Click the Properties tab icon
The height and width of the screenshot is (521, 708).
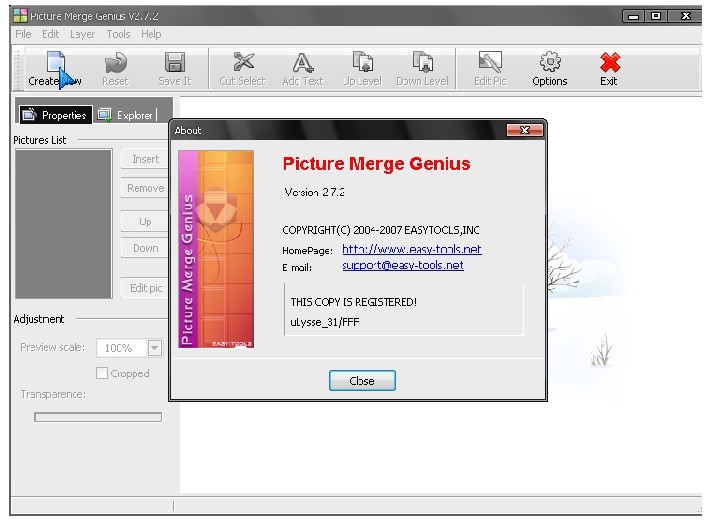[x=29, y=115]
